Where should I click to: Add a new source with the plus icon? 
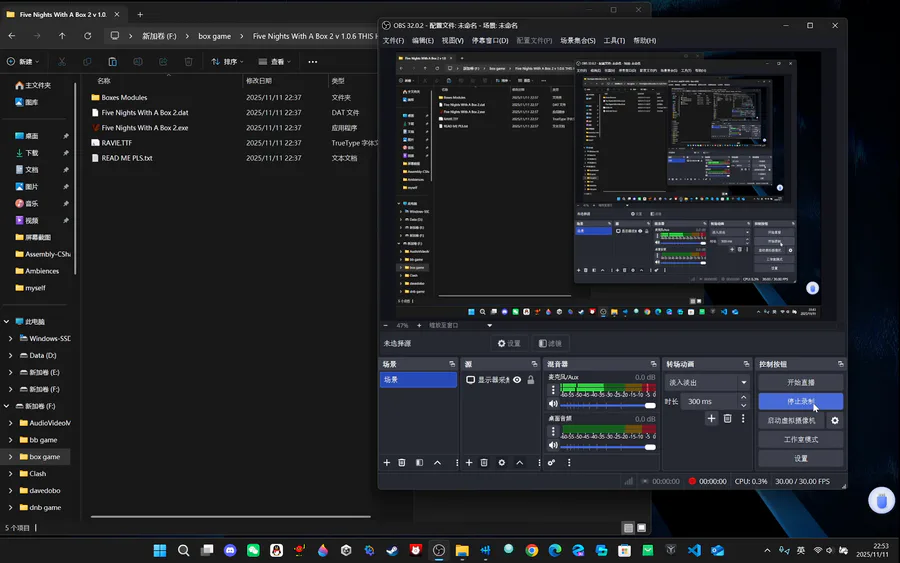coord(469,463)
